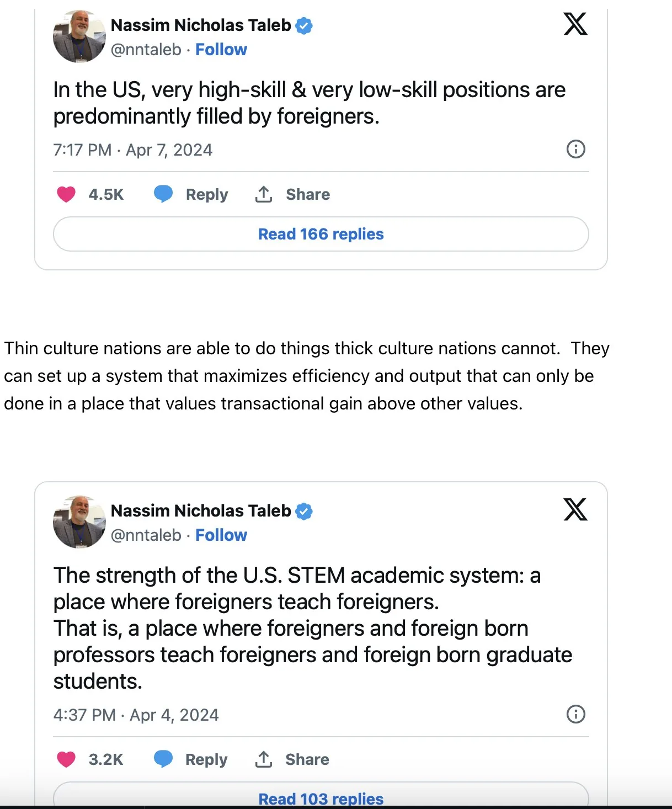Click the X logo on the STEM tweet
The height and width of the screenshot is (809, 672).
tap(575, 509)
